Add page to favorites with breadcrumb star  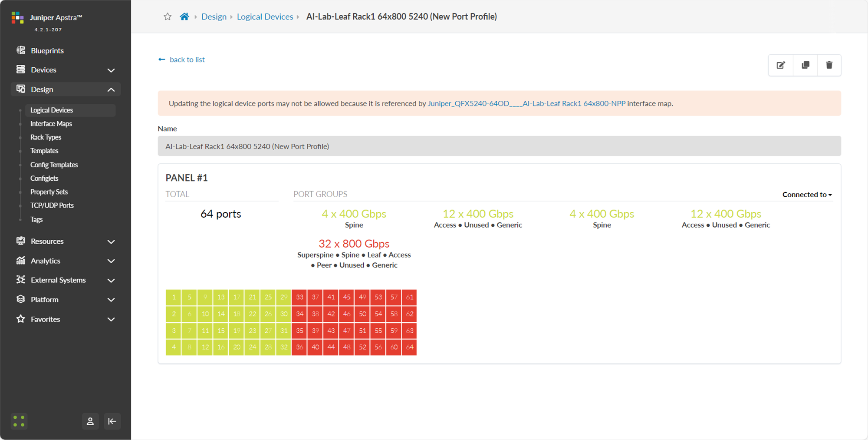pos(168,17)
